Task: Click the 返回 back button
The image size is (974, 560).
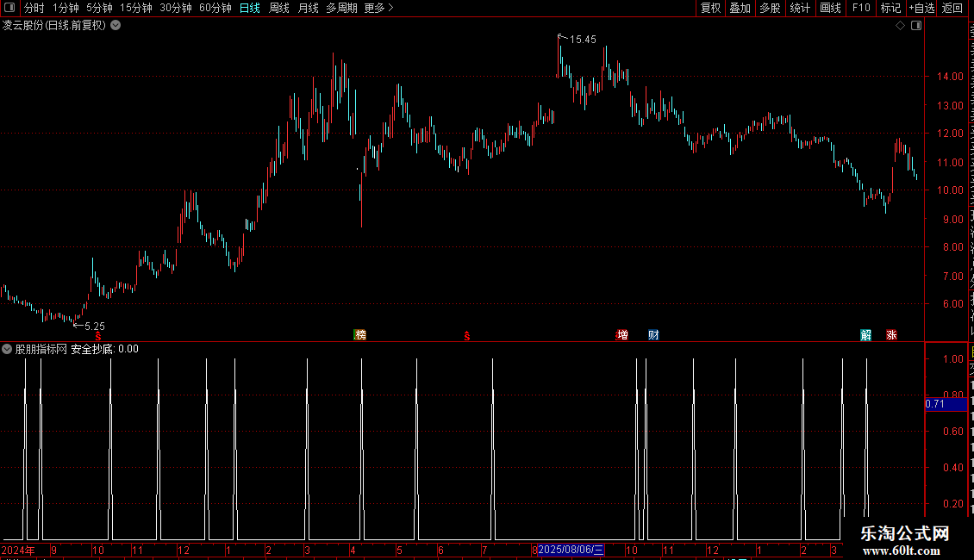Action: click(x=952, y=8)
